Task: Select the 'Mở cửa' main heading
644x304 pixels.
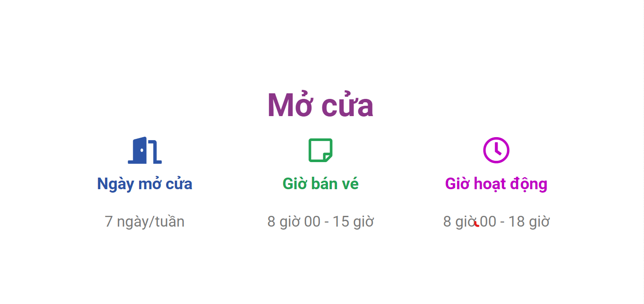Action: [x=320, y=105]
